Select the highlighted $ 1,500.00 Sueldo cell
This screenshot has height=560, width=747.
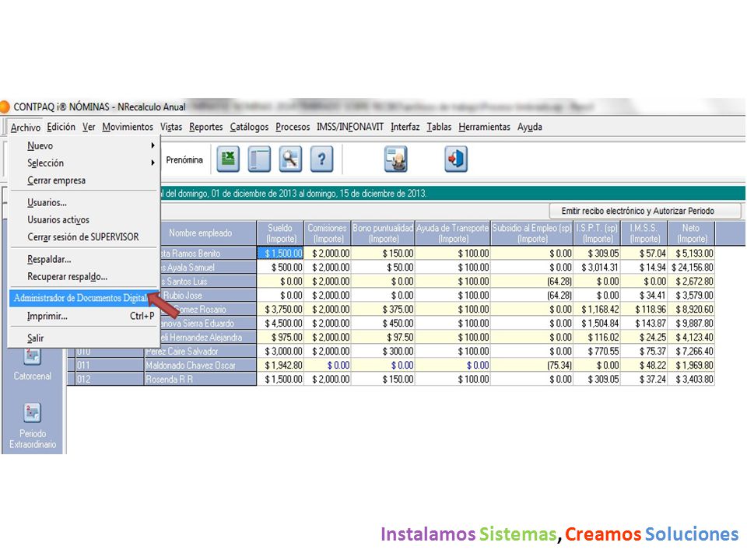click(x=281, y=254)
